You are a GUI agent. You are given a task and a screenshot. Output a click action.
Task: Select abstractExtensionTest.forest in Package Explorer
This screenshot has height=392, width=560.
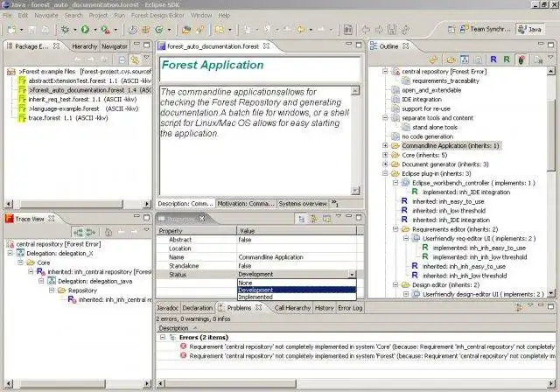(x=85, y=80)
